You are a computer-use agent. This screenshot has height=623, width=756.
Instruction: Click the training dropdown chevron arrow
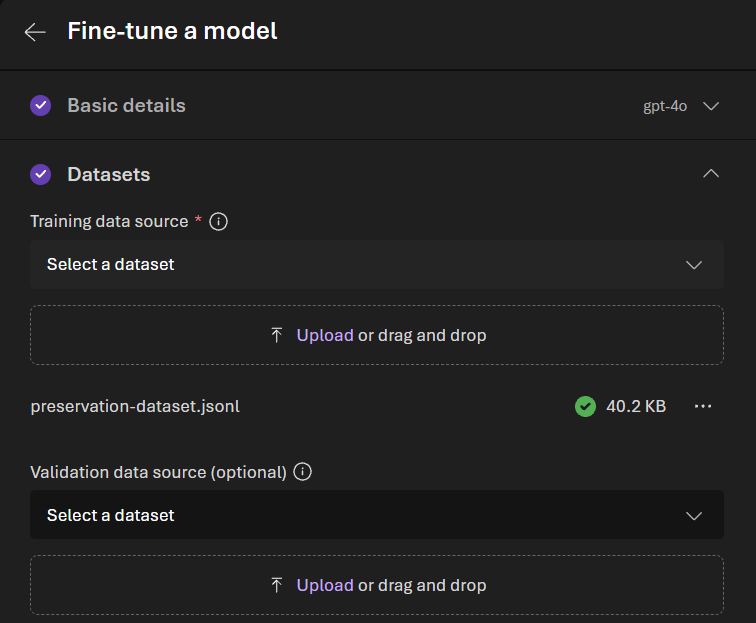coord(694,265)
